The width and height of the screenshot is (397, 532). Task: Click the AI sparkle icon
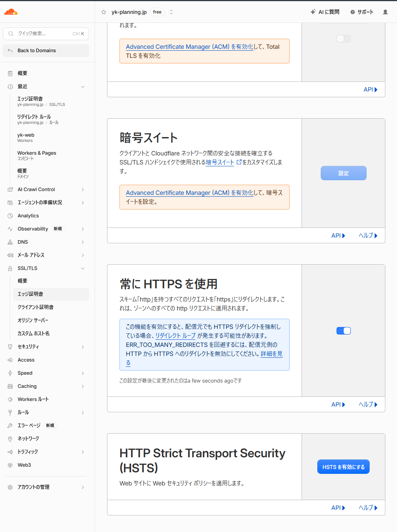[313, 12]
